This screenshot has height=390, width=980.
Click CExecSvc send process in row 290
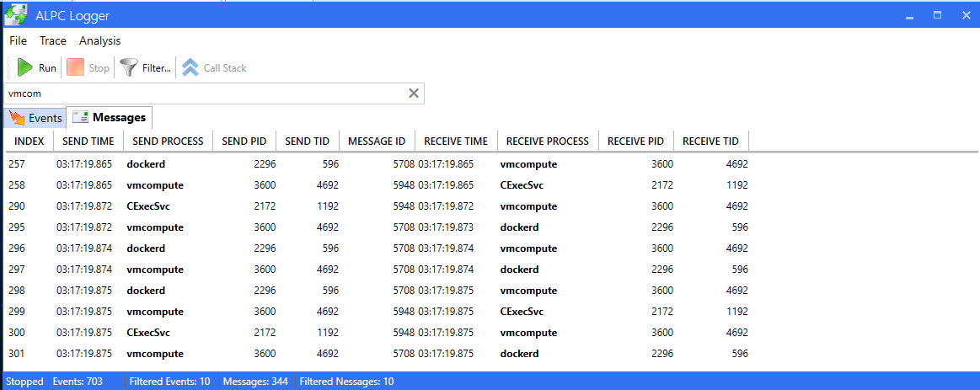148,206
